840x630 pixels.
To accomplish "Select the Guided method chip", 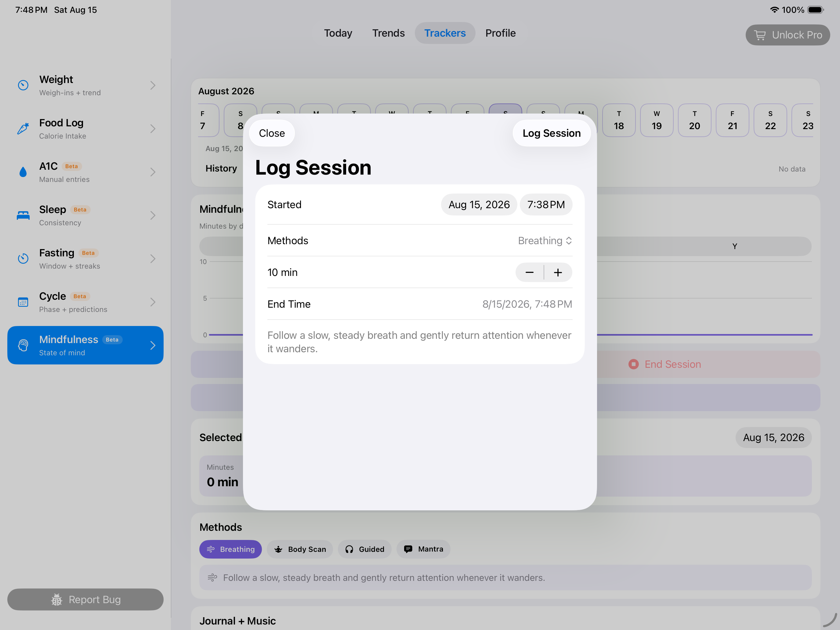I will [364, 549].
